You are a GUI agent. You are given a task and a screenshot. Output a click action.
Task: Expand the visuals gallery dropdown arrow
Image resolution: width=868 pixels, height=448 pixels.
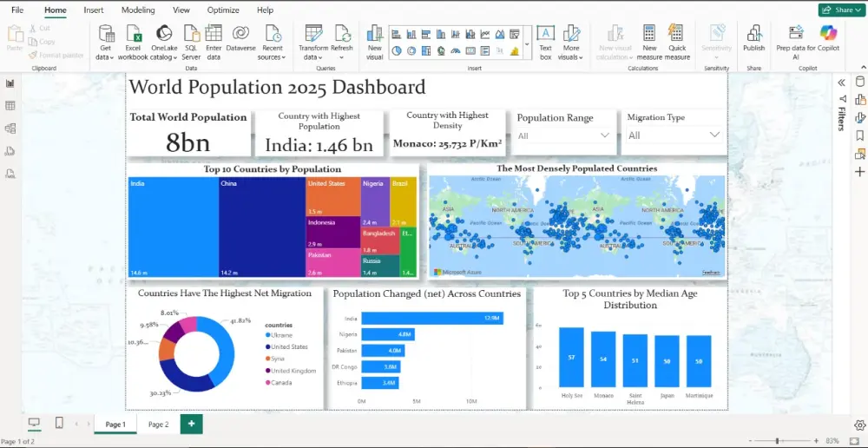(527, 43)
